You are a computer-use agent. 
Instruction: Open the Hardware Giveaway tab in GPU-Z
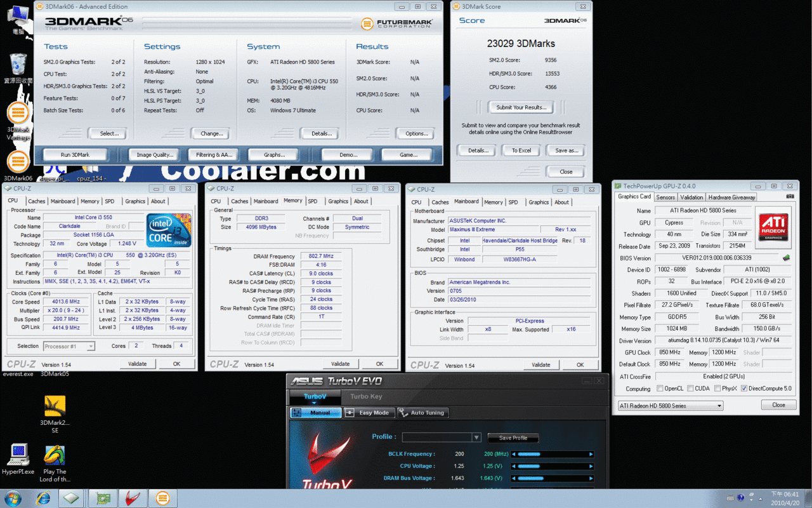pyautogui.click(x=731, y=197)
